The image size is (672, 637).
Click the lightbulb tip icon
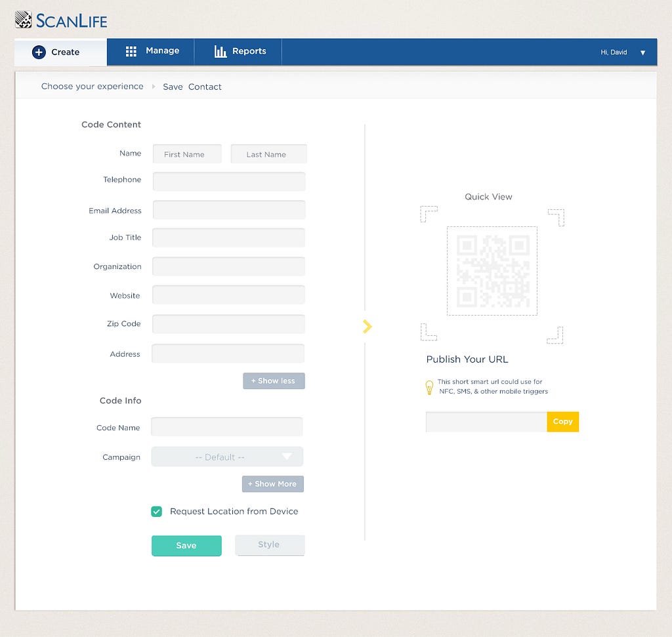(x=429, y=387)
